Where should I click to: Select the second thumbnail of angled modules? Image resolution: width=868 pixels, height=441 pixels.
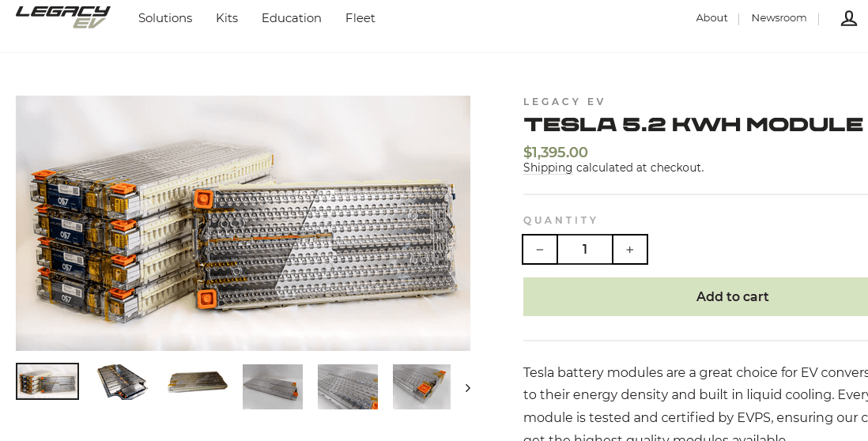pyautogui.click(x=123, y=382)
